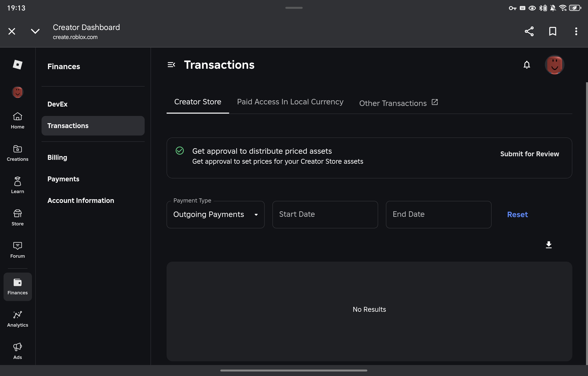
Task: Open the Learn section
Action: click(x=18, y=185)
